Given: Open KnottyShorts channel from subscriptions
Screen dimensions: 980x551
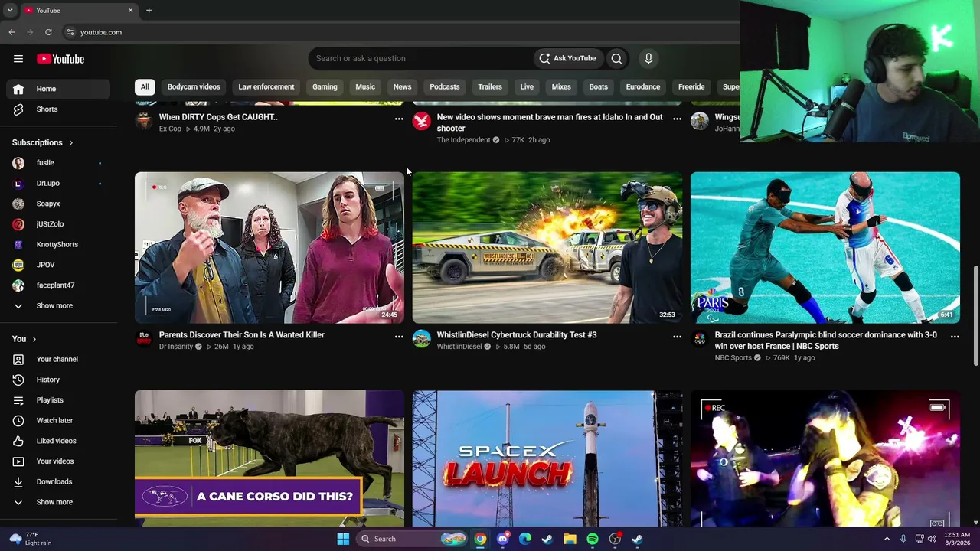Looking at the screenshot, I should (58, 245).
